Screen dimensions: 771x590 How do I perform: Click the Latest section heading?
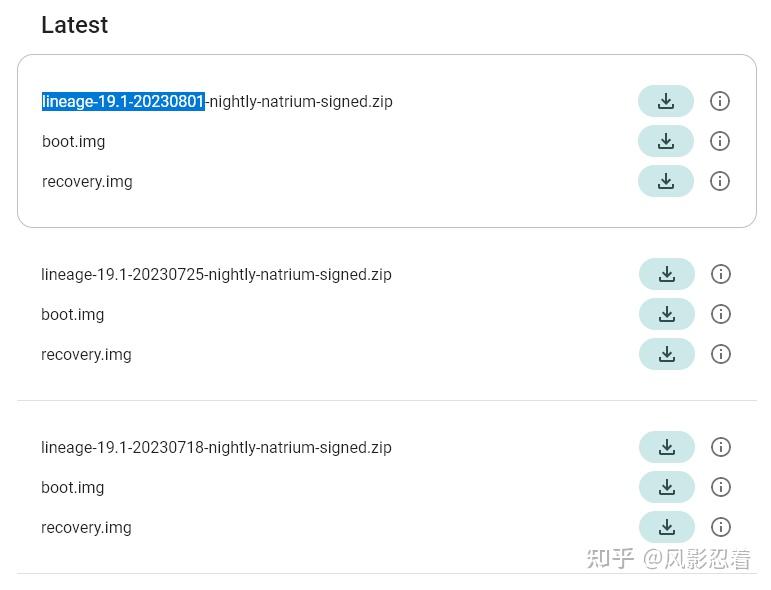(x=74, y=25)
